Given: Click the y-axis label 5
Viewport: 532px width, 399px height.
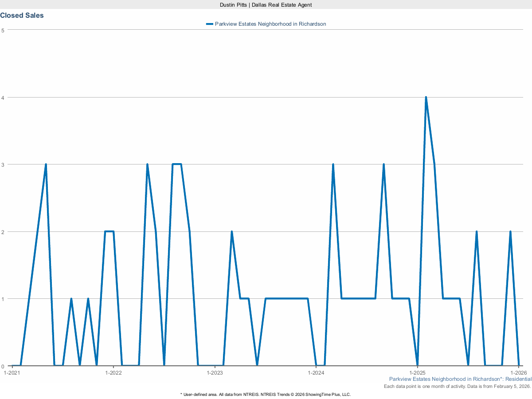Looking at the screenshot, I should tap(3, 30).
